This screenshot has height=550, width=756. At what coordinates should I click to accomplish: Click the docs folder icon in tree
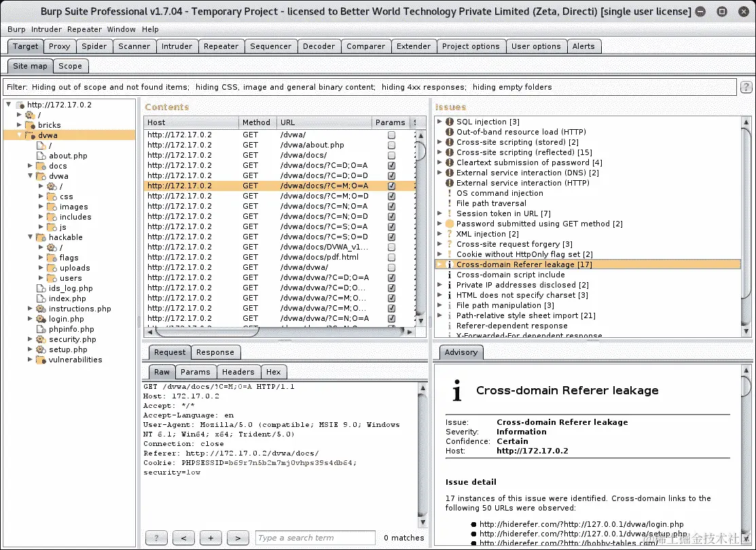tap(41, 166)
